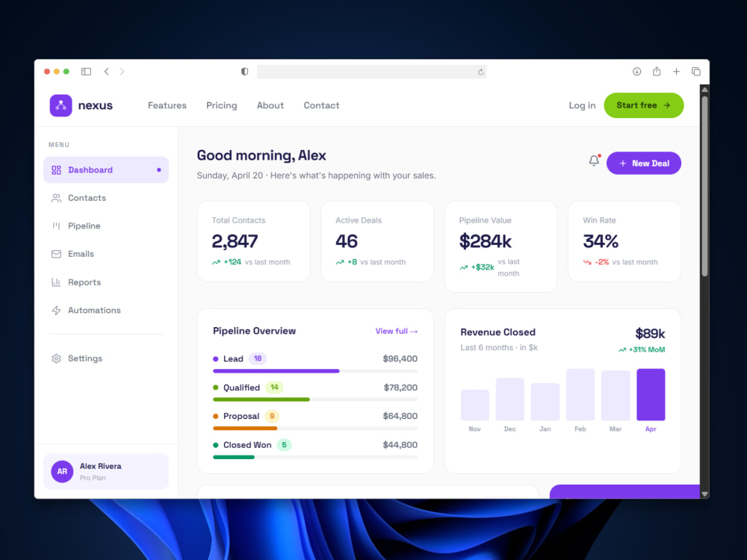
Task: Click the Start free button
Action: (644, 105)
